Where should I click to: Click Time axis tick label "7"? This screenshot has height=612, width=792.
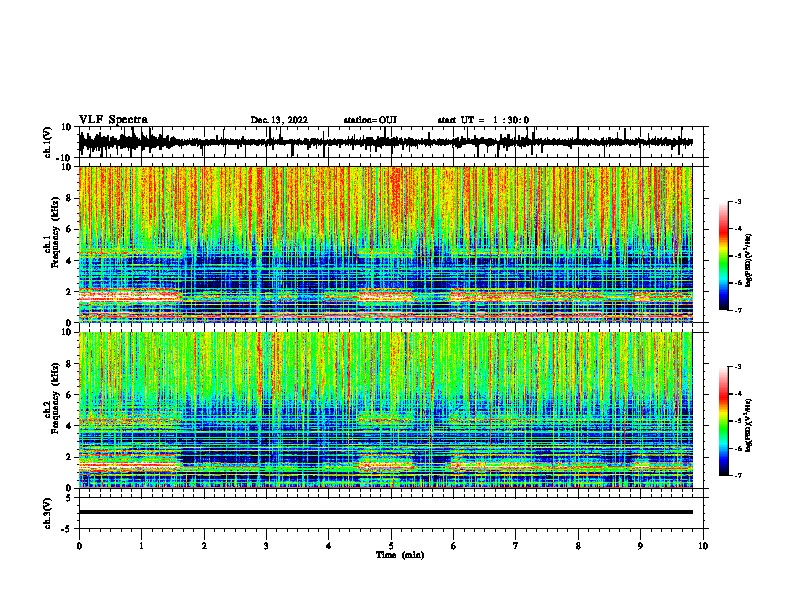click(x=516, y=546)
